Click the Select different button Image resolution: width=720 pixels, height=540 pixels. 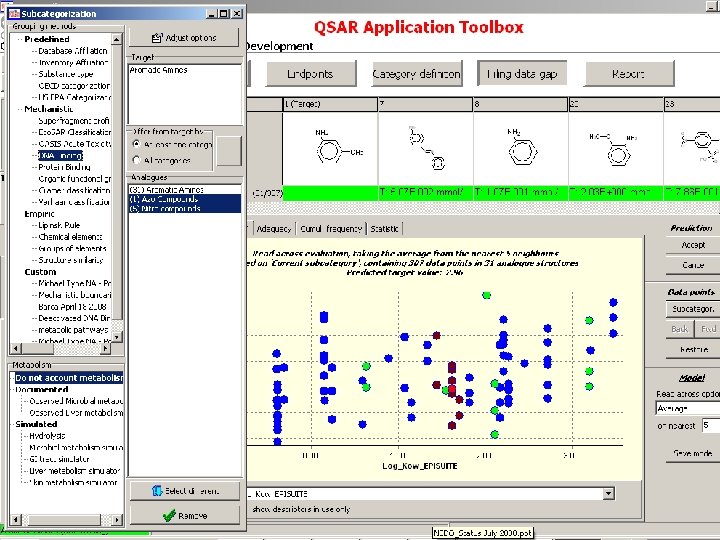(x=185, y=491)
